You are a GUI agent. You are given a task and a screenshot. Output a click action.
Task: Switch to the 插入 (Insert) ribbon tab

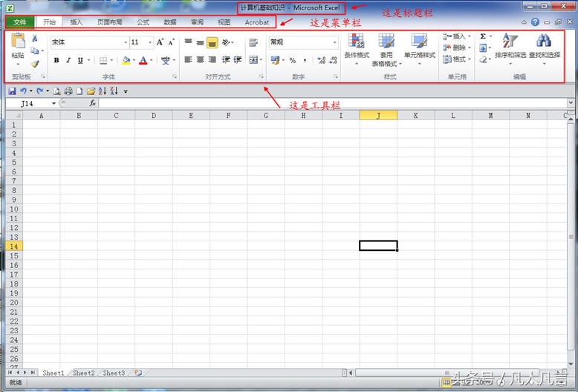pyautogui.click(x=76, y=22)
